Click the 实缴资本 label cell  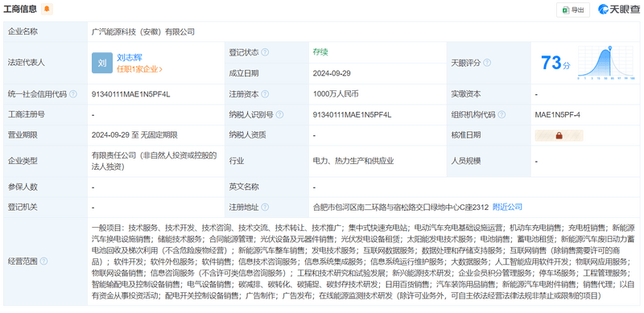pyautogui.click(x=489, y=94)
